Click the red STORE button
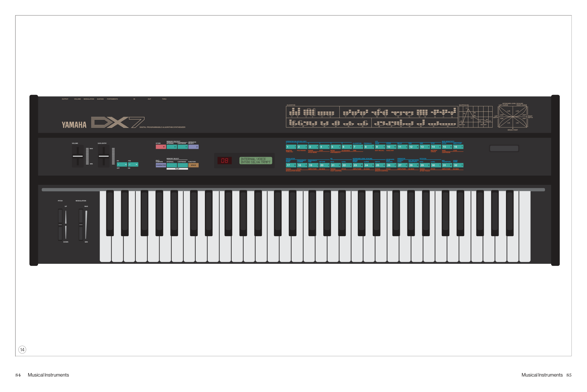The image size is (587, 392). tap(161, 147)
